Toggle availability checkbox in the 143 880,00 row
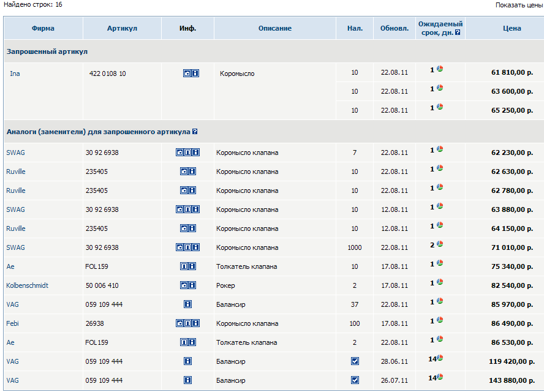The height and width of the screenshot is (392, 544). [x=355, y=380]
